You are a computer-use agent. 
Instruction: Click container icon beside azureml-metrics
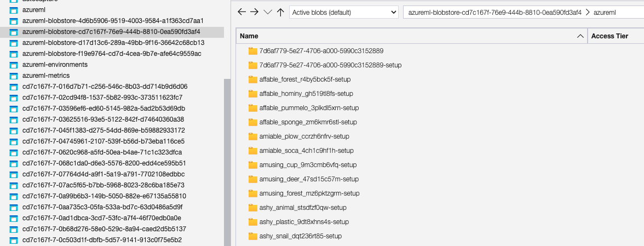(x=14, y=76)
